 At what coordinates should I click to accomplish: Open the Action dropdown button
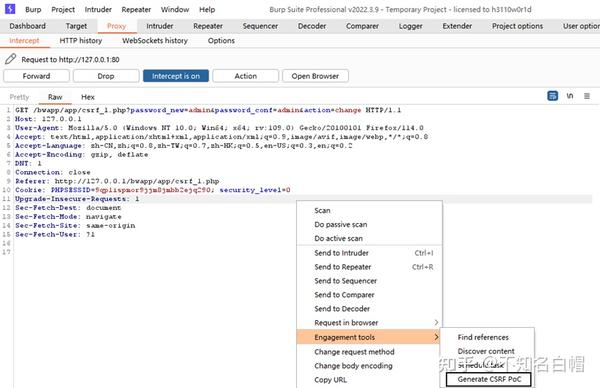coord(246,76)
